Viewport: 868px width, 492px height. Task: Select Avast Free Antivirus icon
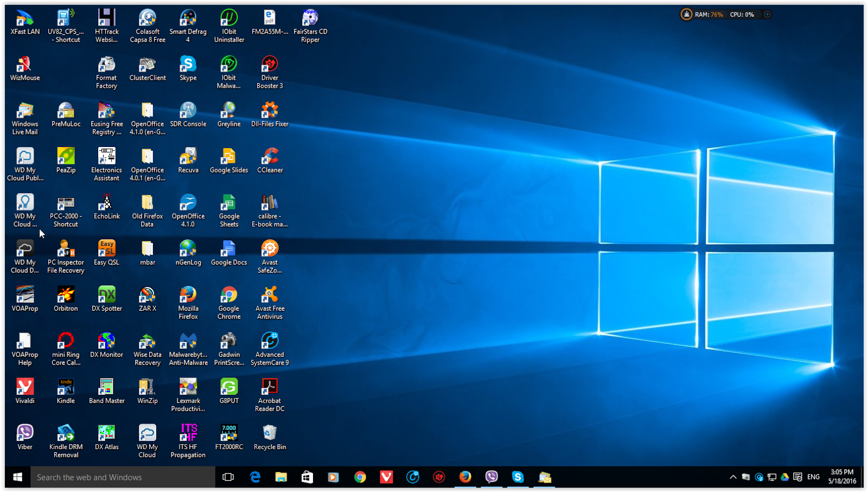(270, 303)
